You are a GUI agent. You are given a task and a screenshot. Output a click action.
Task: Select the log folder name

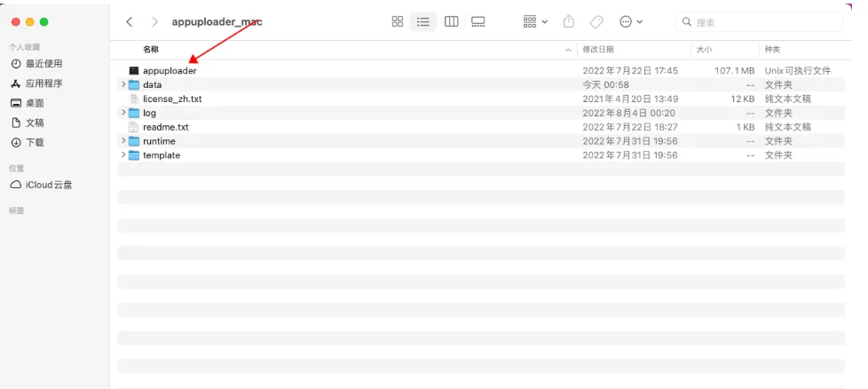[x=149, y=113]
